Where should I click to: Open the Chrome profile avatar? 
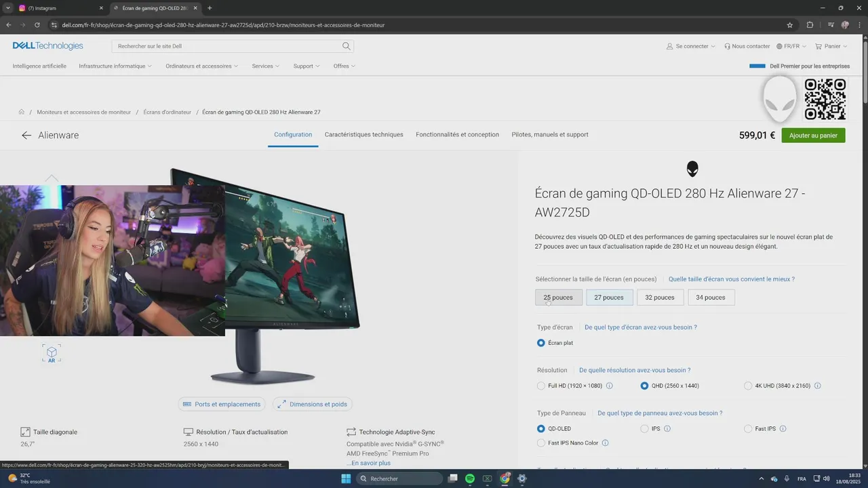[845, 25]
